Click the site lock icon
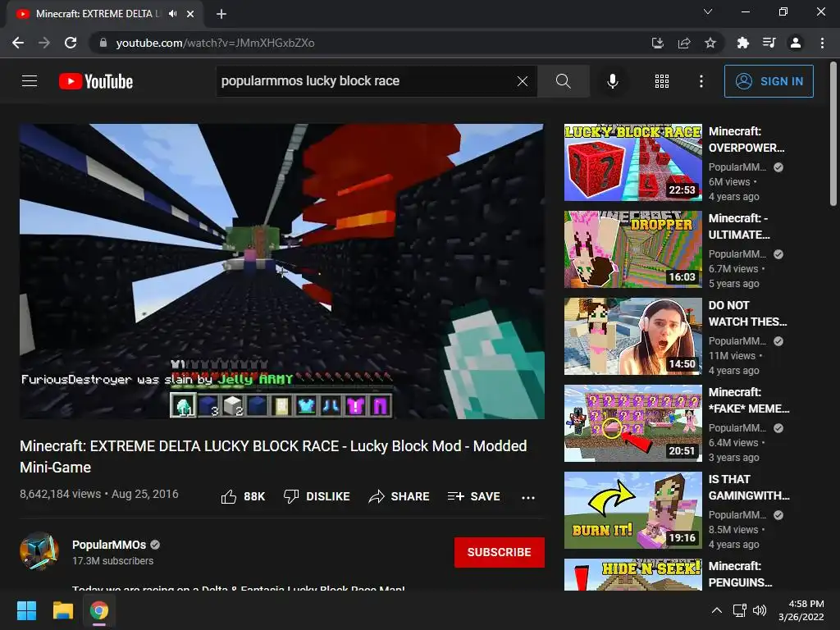The height and width of the screenshot is (630, 840). [103, 43]
